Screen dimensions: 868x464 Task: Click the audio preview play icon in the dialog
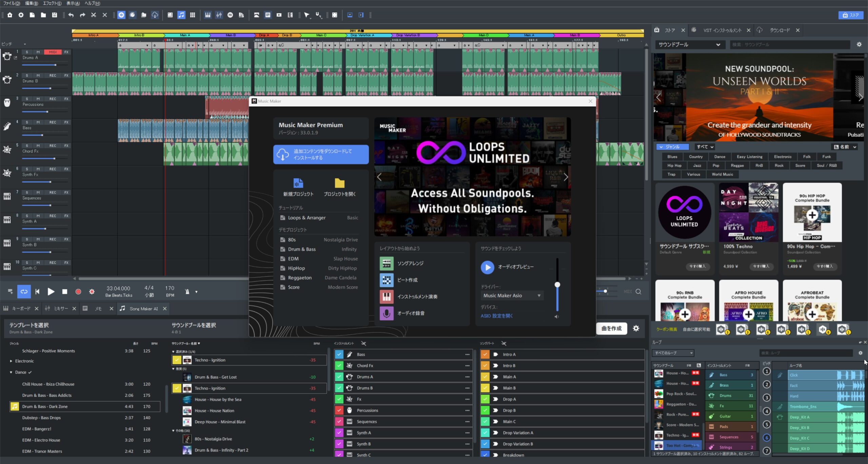point(487,267)
